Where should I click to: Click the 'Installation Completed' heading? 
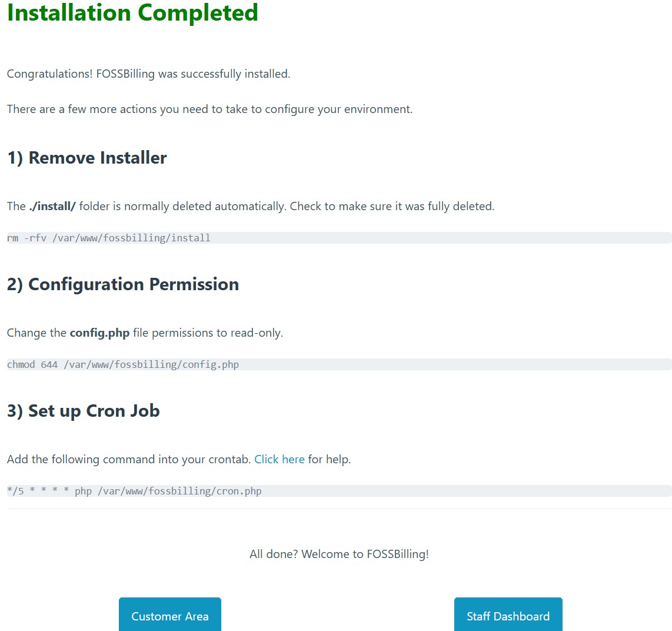(x=132, y=12)
